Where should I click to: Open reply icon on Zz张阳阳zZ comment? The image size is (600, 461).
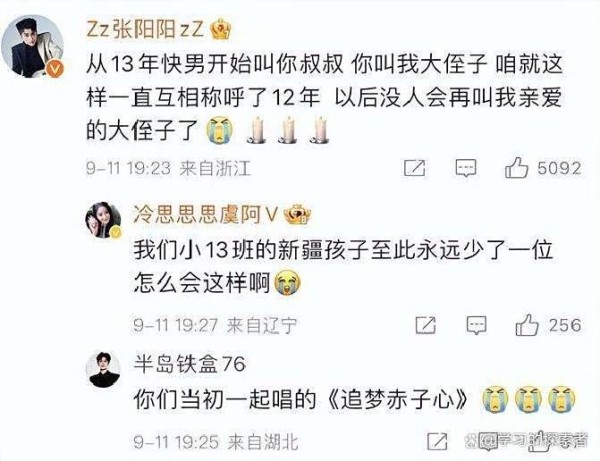point(466,168)
